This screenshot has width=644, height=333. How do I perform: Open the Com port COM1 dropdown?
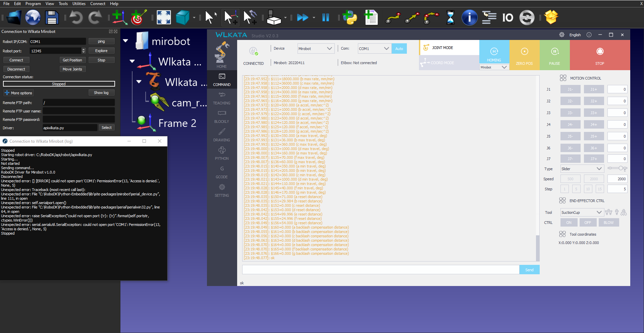point(374,49)
